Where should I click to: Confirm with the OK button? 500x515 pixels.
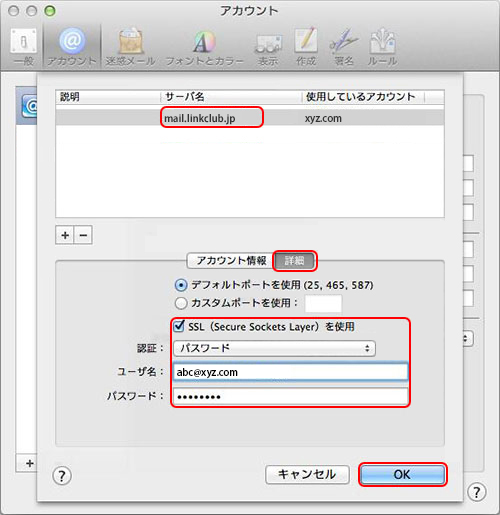[x=403, y=474]
